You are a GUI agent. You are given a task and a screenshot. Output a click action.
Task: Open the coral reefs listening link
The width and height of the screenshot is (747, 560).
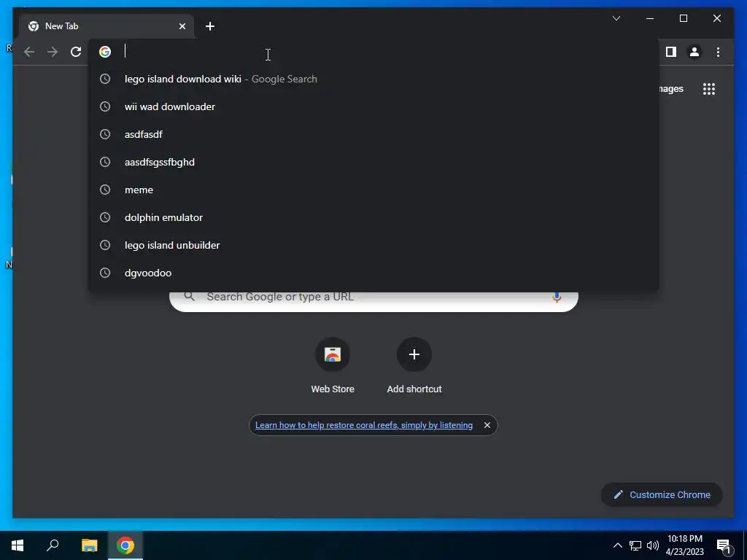(364, 425)
